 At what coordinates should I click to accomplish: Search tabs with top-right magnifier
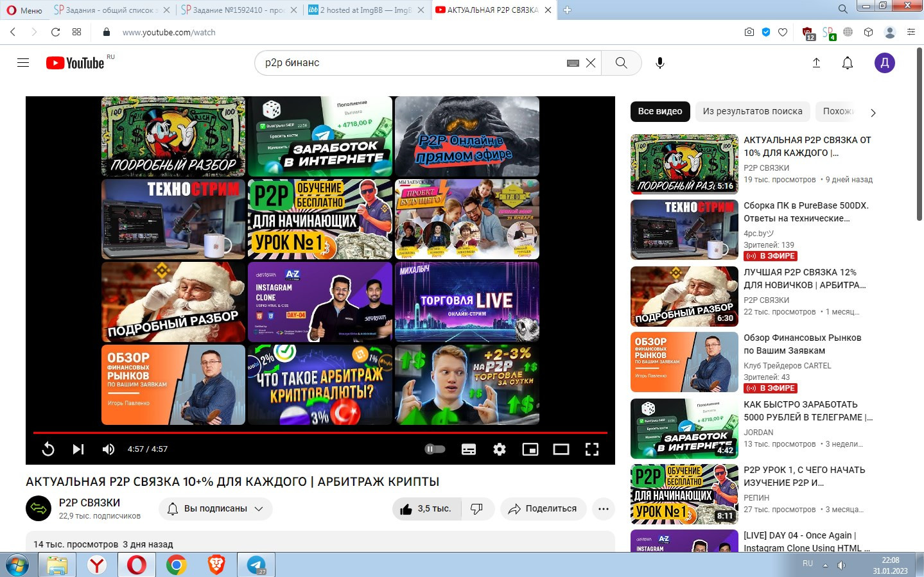(x=842, y=9)
